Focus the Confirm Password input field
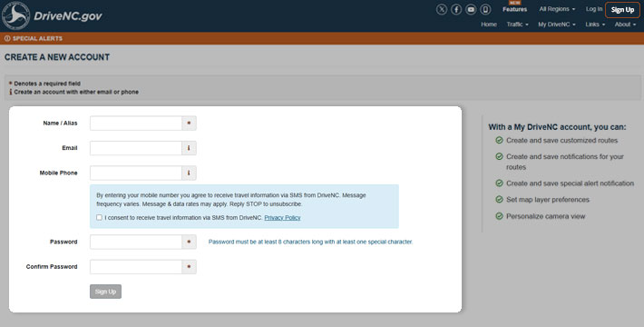This screenshot has width=644, height=327. (136, 266)
